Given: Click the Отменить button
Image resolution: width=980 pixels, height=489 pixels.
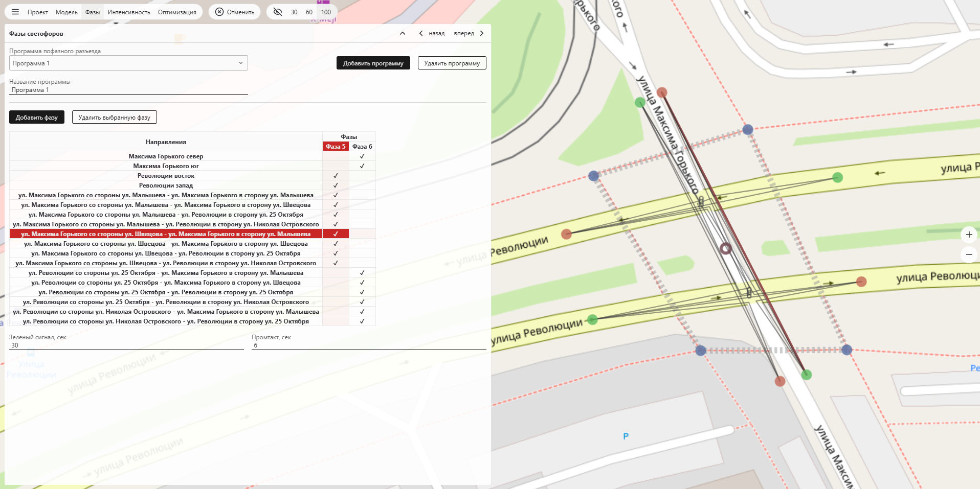Looking at the screenshot, I should pyautogui.click(x=235, y=12).
